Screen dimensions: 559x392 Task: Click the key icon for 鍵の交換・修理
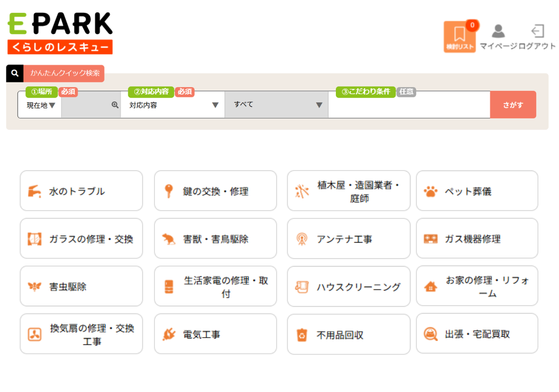point(169,191)
